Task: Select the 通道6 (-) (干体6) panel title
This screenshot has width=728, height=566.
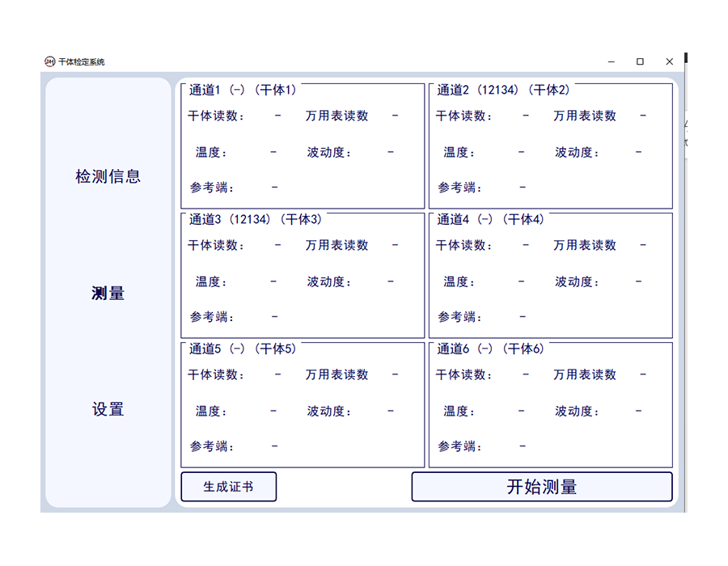Action: [491, 348]
